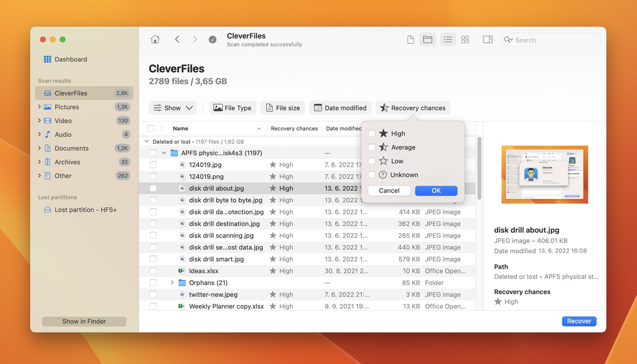Collapse the Deleted or lost group
The image size is (637, 364).
(x=147, y=142)
